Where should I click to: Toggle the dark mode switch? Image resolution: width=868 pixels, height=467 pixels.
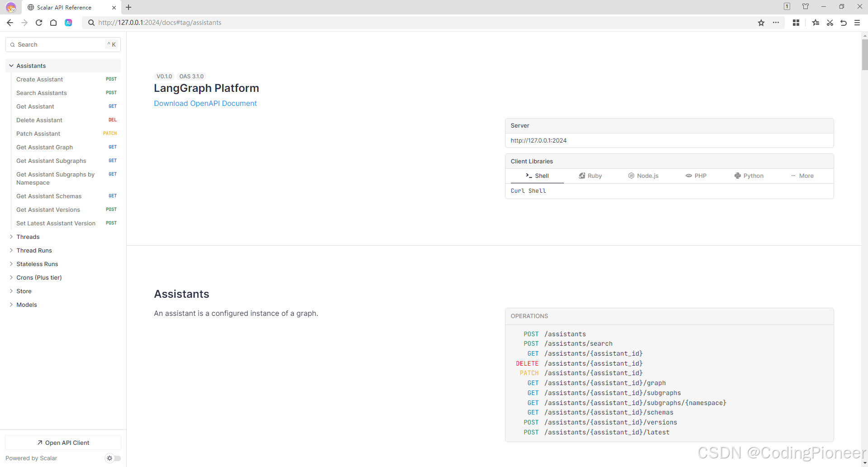click(113, 458)
